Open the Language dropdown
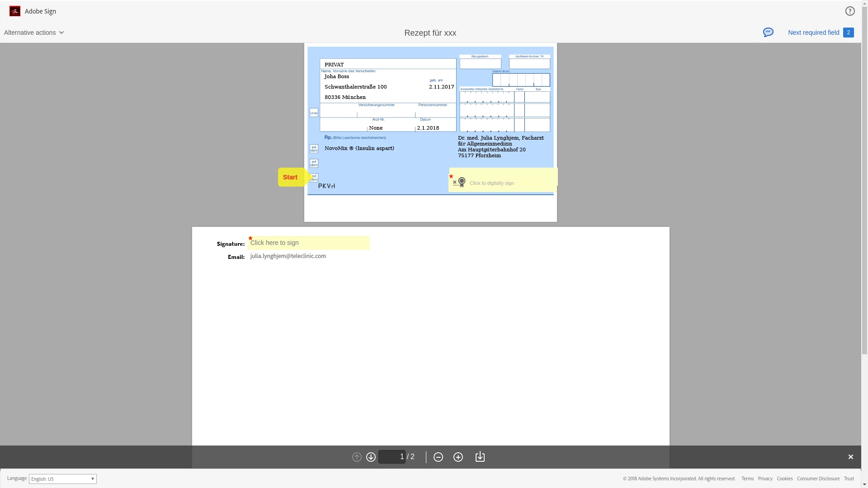 pos(63,479)
